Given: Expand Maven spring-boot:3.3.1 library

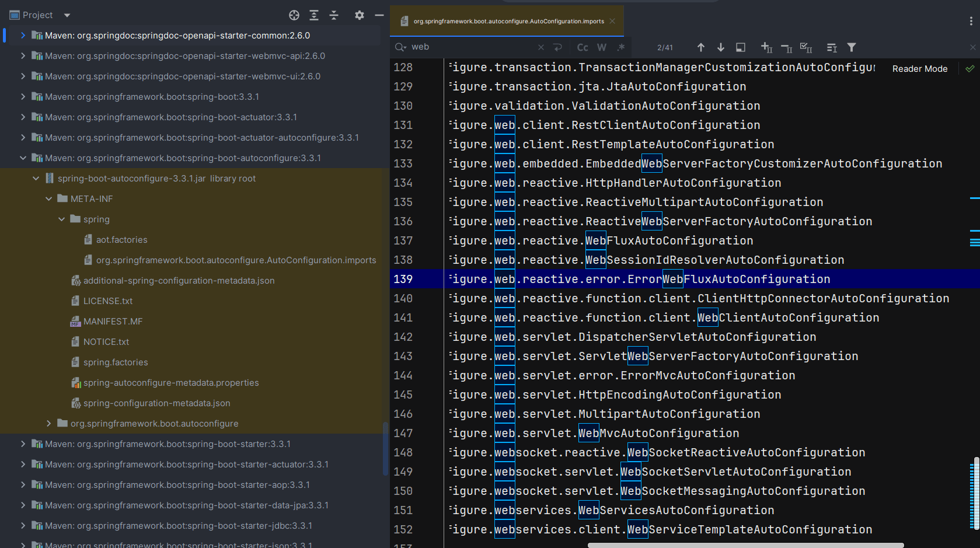Looking at the screenshot, I should [x=23, y=97].
